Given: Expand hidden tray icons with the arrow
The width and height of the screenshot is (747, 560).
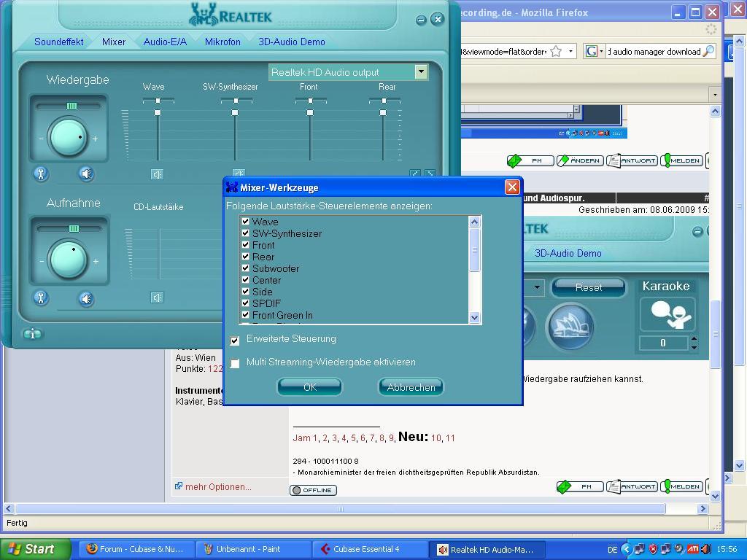Looking at the screenshot, I should [x=627, y=549].
